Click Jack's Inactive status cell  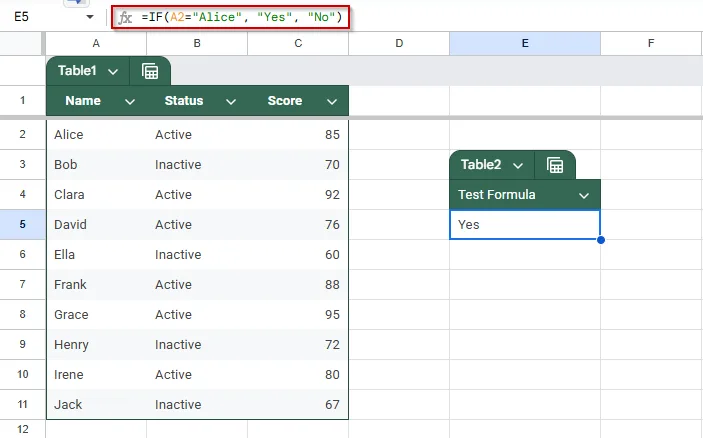click(x=197, y=405)
